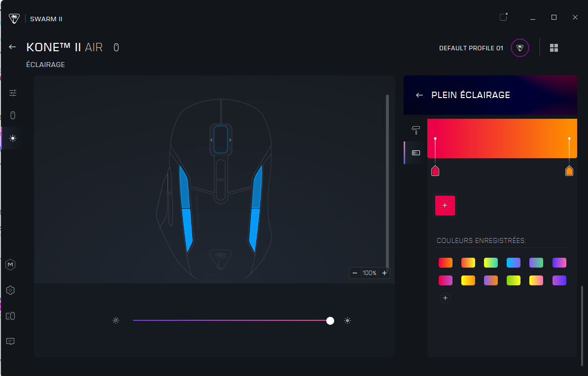
Task: Open general settings from the sliders icon
Action: point(12,93)
